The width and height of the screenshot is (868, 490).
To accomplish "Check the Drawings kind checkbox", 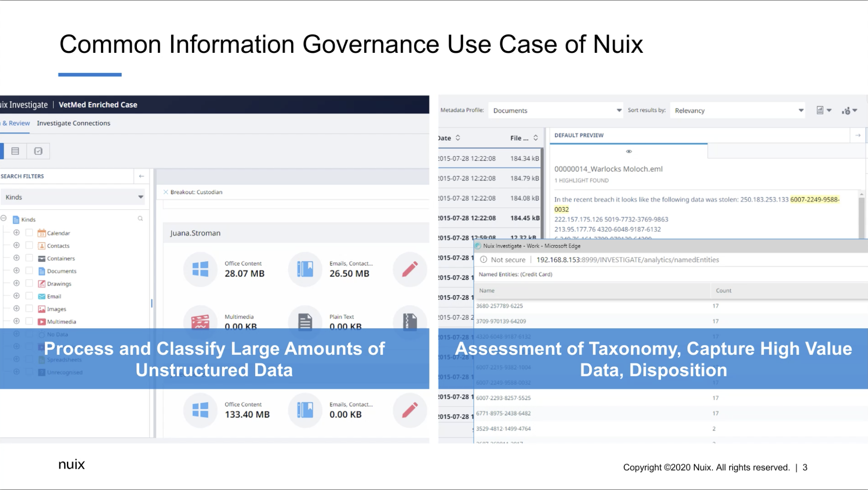I will (29, 283).
